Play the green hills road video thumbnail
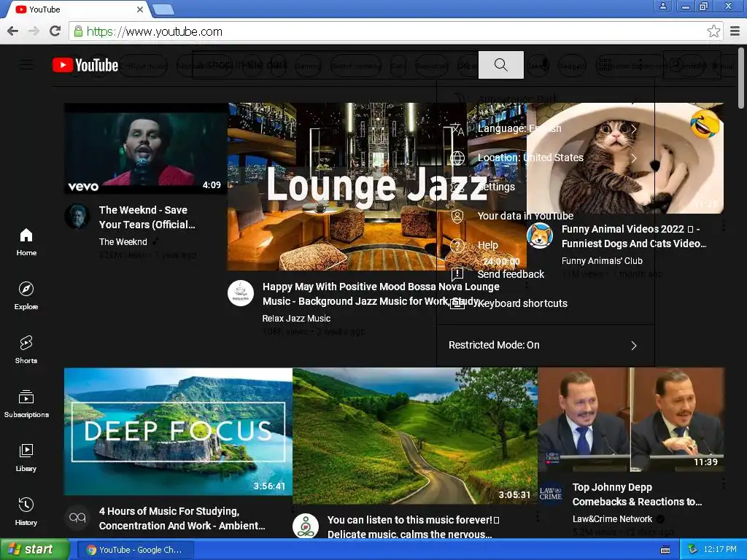 (415, 436)
